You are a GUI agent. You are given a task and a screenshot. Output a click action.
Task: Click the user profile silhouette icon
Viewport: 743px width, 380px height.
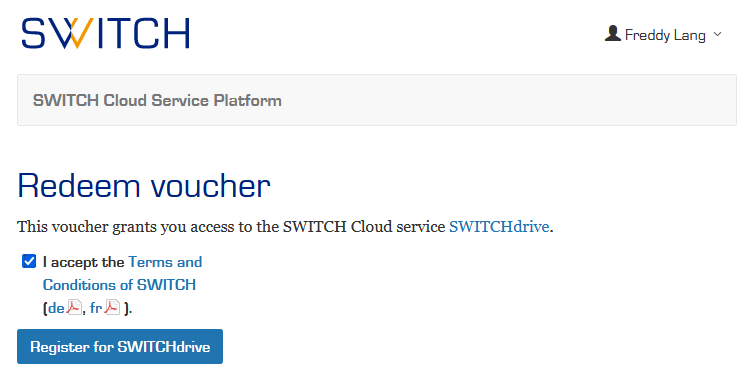click(613, 34)
